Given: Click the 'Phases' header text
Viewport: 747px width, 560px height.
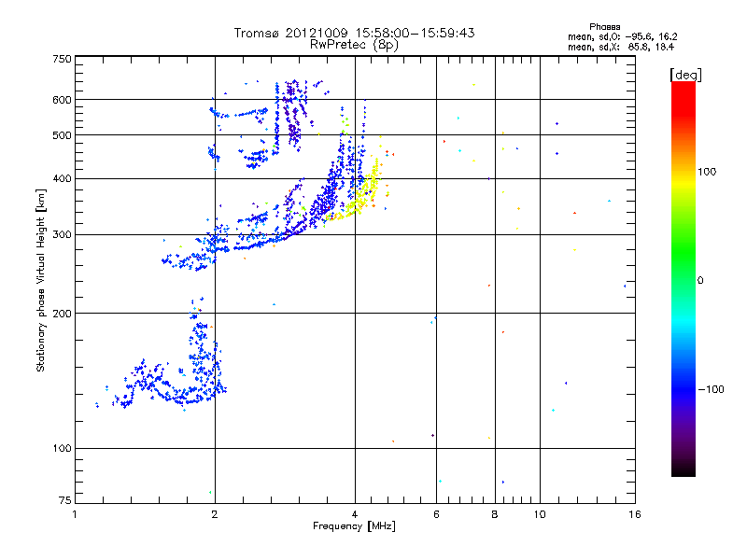Looking at the screenshot, I should (604, 27).
